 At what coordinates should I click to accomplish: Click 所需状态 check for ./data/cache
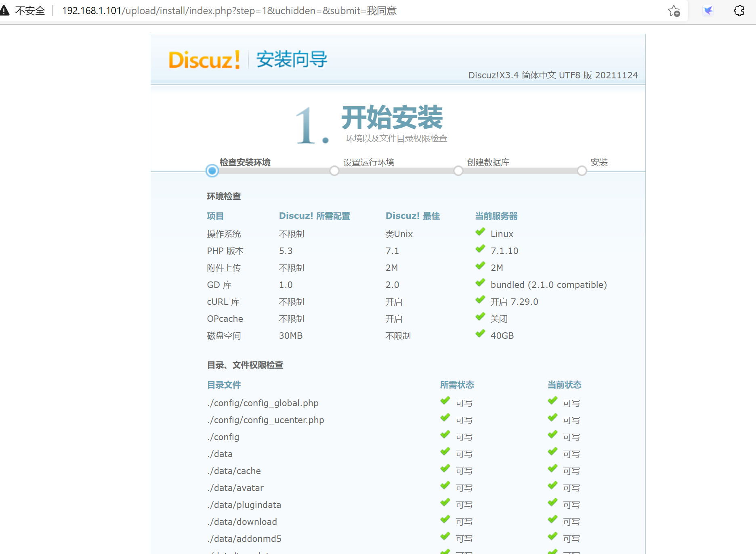(445, 469)
